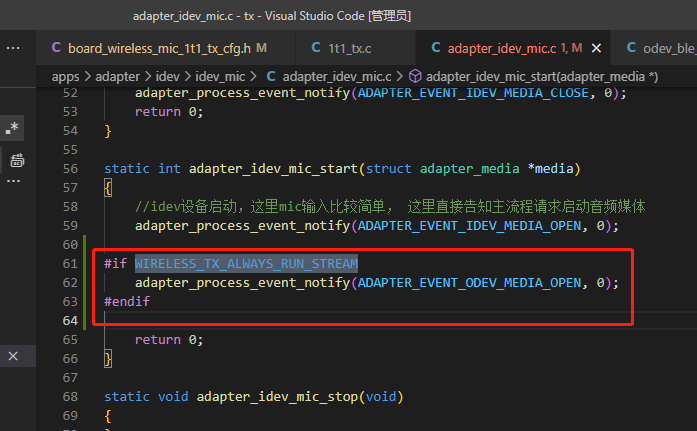This screenshot has width=697, height=431.
Task: Click the #if directive on line 61
Action: 116,264
